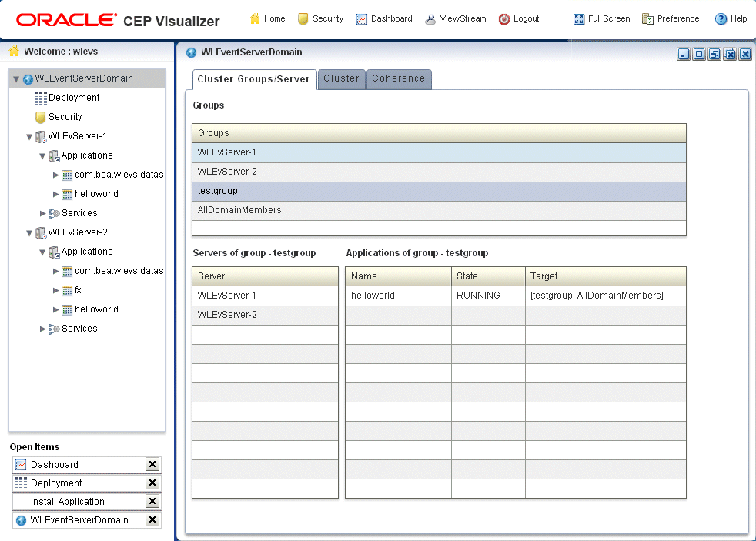Click the Logout power icon
This screenshot has width=756, height=541.
click(503, 18)
